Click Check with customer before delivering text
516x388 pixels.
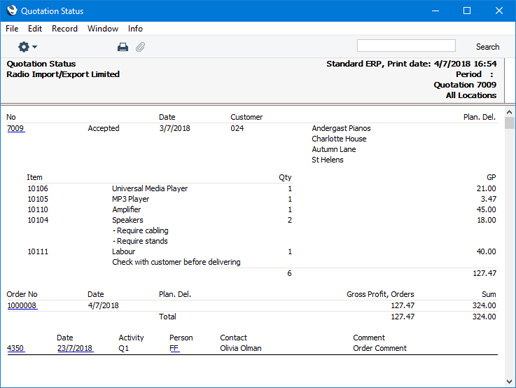click(x=176, y=262)
